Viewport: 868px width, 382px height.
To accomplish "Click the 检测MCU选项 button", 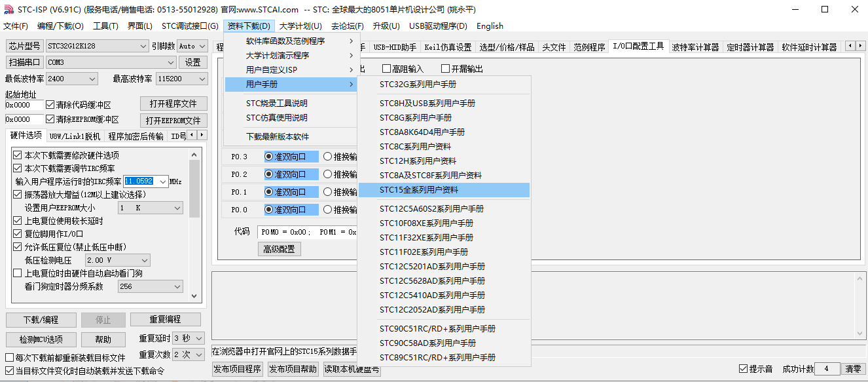I will 41,339.
